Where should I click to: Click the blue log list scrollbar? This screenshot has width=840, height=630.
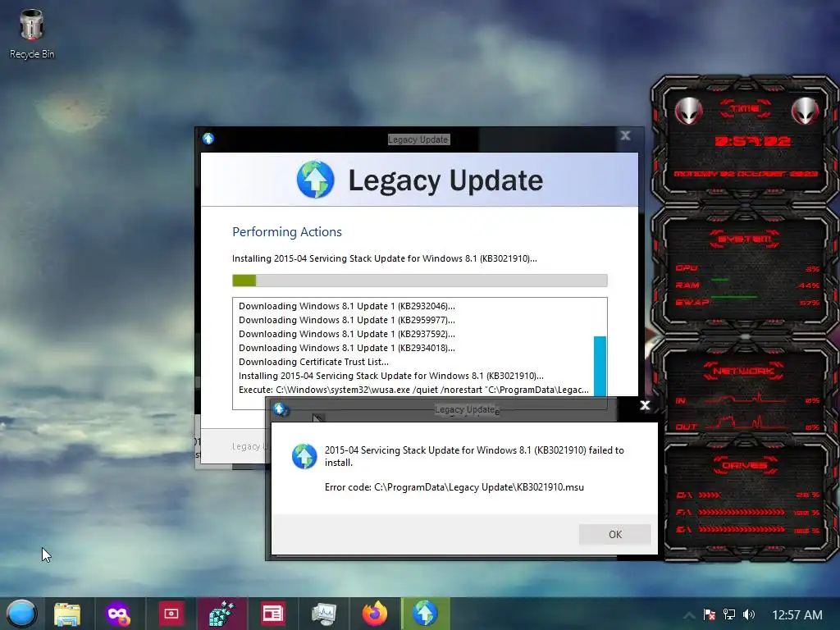tap(600, 367)
